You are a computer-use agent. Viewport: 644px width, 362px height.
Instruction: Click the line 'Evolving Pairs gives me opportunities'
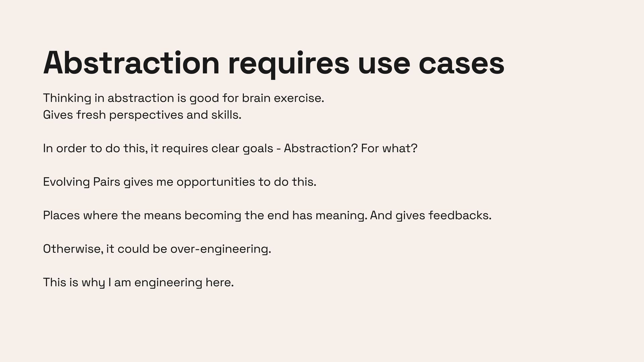180,182
